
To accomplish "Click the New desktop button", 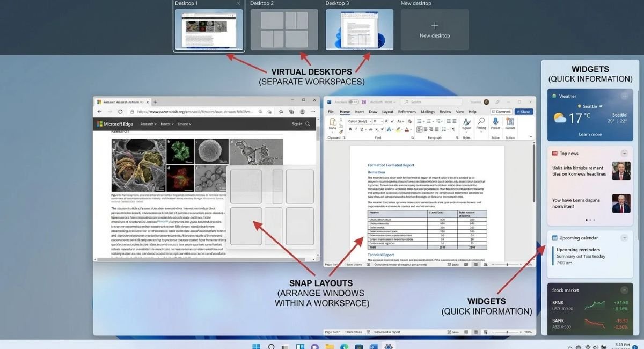I will tap(435, 30).
